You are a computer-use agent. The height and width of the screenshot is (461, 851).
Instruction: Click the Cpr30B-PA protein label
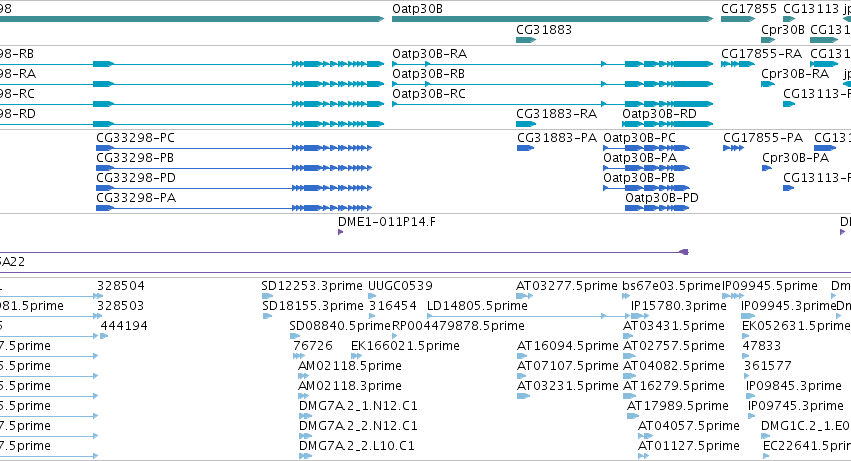[796, 158]
